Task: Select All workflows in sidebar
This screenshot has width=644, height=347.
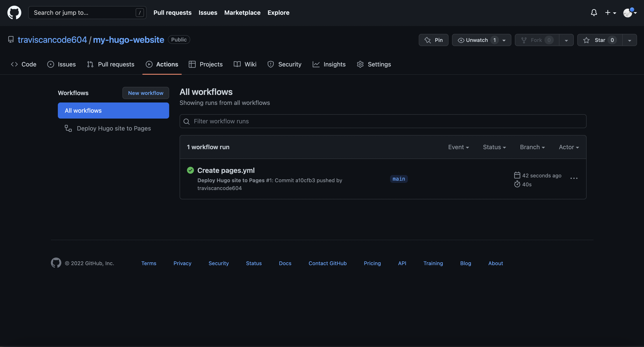Action: 113,110
